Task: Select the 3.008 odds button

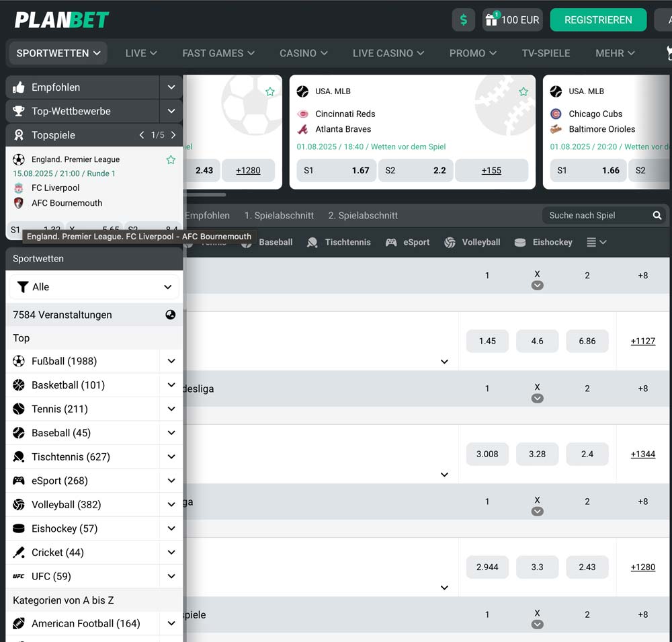Action: (x=487, y=454)
